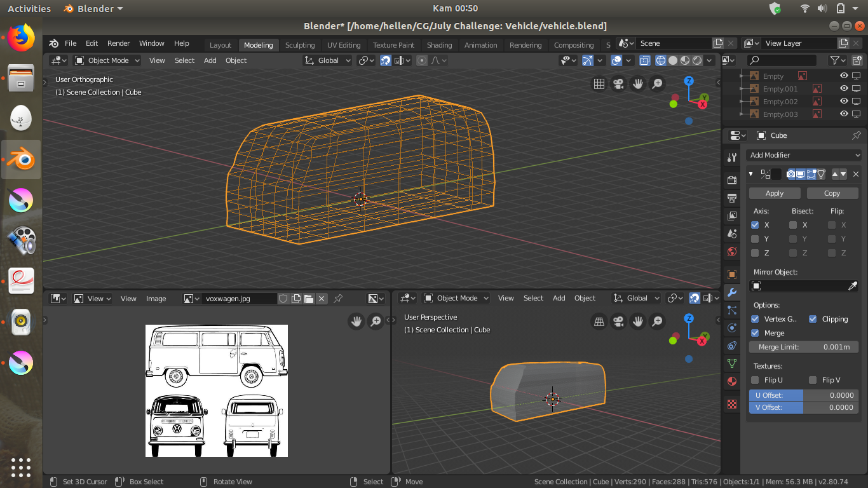The height and width of the screenshot is (488, 868).
Task: Open the Render properties tab icon
Action: click(732, 180)
